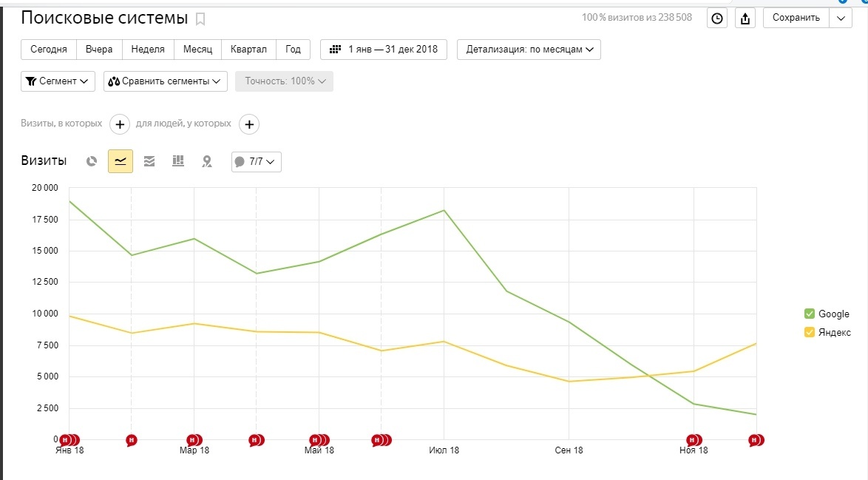Switch to map chart view
The height and width of the screenshot is (480, 868).
pyautogui.click(x=207, y=161)
